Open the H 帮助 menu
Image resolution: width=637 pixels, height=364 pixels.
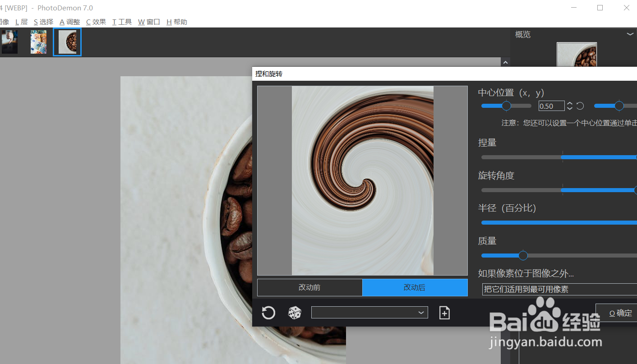pyautogui.click(x=176, y=22)
